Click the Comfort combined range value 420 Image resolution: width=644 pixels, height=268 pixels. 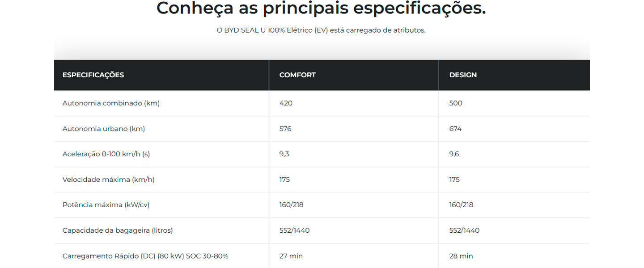coord(286,103)
